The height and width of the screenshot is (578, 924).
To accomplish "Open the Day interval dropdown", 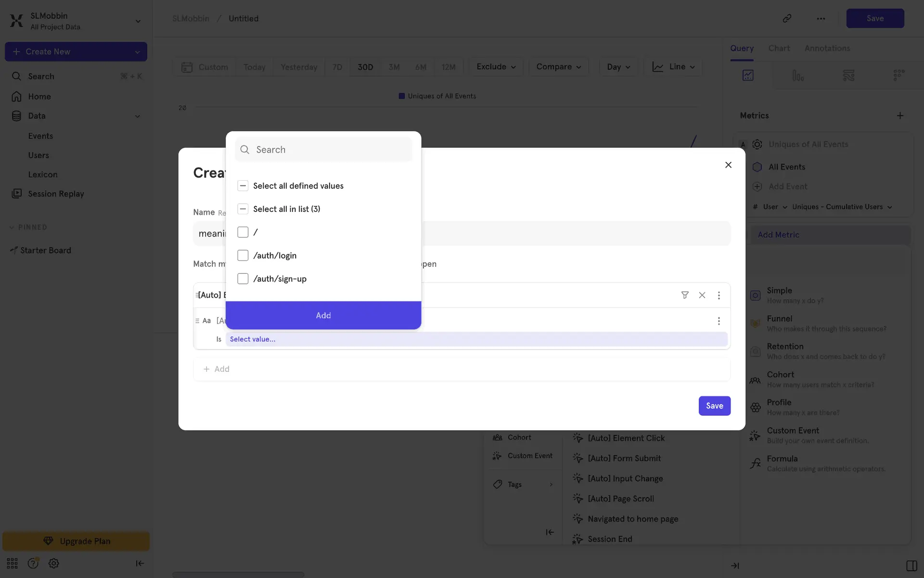I will pyautogui.click(x=618, y=67).
